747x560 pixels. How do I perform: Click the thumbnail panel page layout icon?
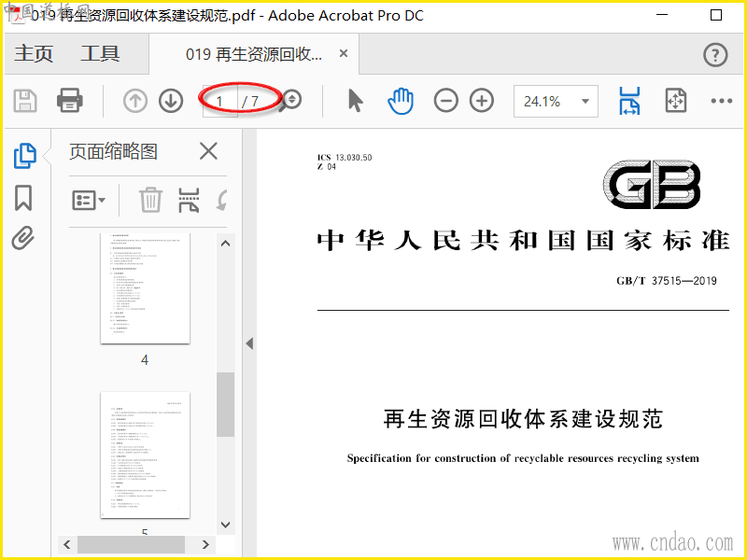[x=190, y=200]
